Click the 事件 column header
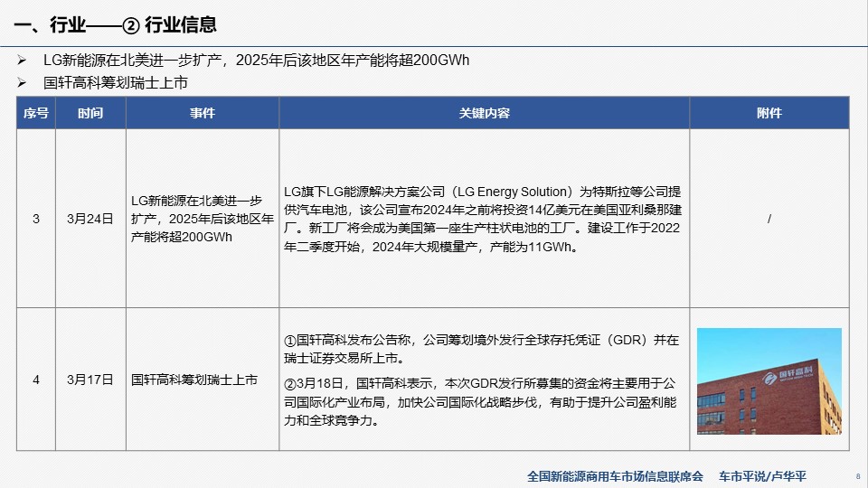This screenshot has height=488, width=868. (x=203, y=113)
